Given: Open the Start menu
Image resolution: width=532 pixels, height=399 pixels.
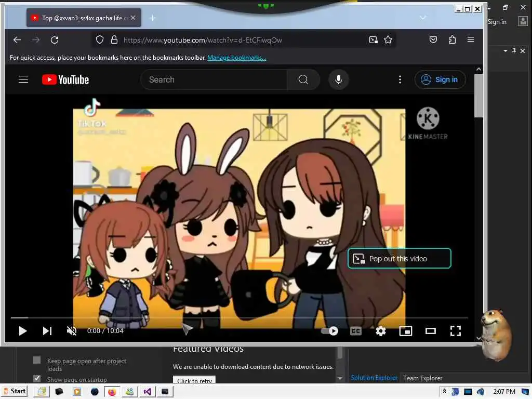Looking at the screenshot, I should coord(15,391).
